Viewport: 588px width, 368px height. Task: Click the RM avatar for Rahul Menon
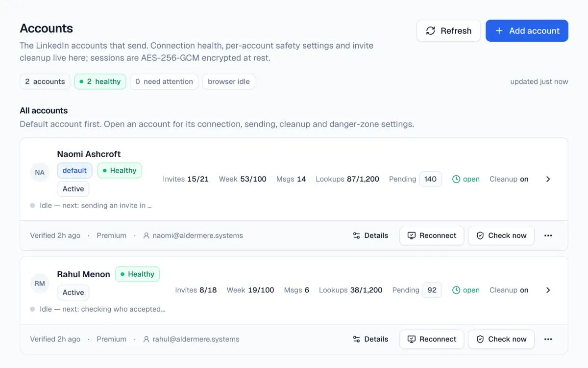point(40,283)
